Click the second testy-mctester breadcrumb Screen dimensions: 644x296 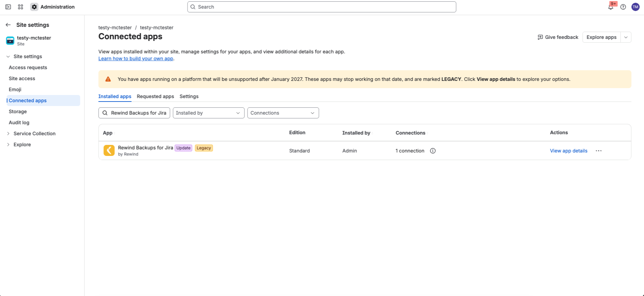click(157, 28)
